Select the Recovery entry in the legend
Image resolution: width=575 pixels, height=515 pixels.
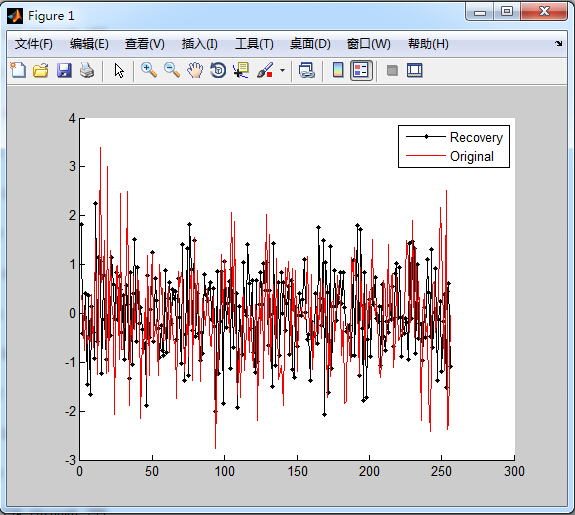pos(454,137)
